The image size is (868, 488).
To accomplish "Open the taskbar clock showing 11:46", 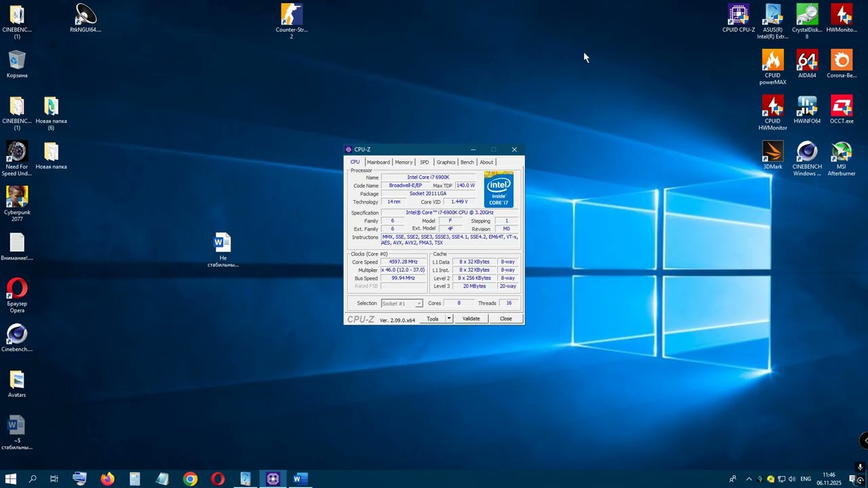I will tap(829, 479).
